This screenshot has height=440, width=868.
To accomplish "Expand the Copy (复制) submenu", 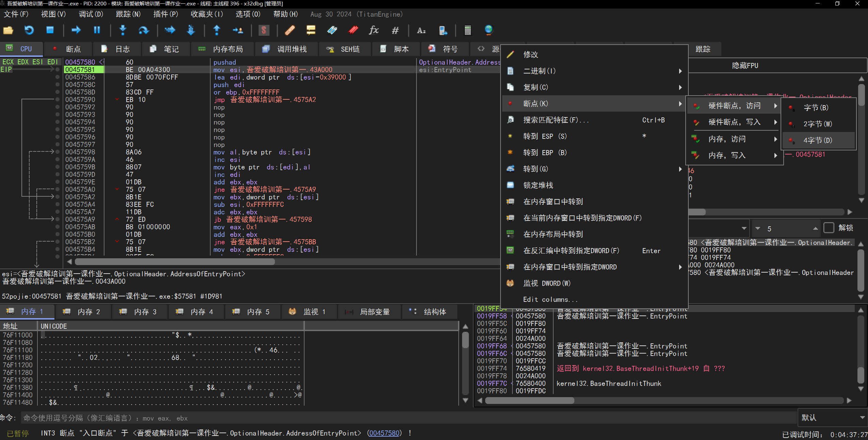I will (594, 87).
